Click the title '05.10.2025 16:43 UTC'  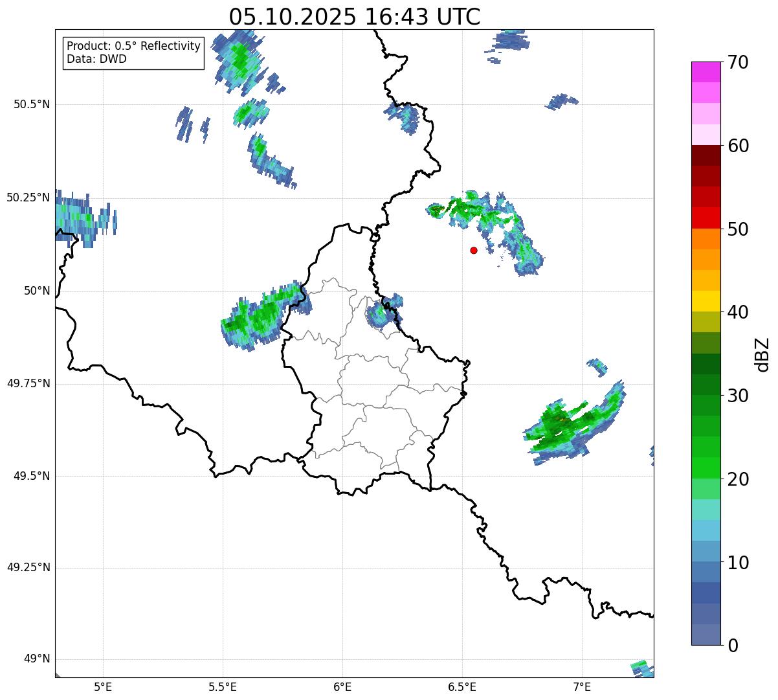355,17
